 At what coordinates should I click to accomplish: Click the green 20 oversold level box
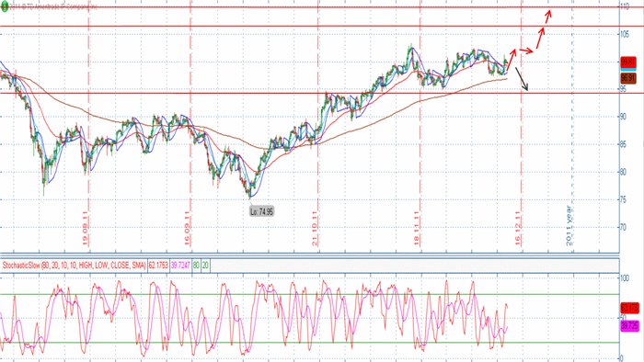coord(205,266)
